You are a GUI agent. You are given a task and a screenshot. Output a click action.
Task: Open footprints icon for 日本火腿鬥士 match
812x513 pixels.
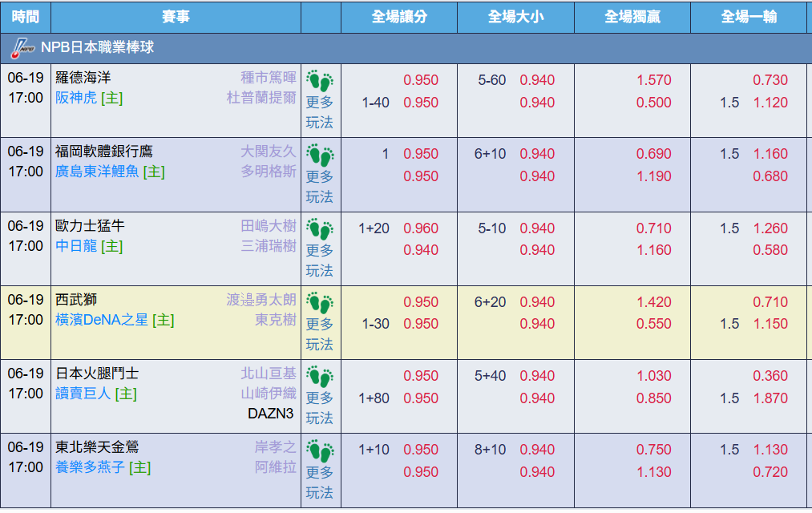[320, 377]
